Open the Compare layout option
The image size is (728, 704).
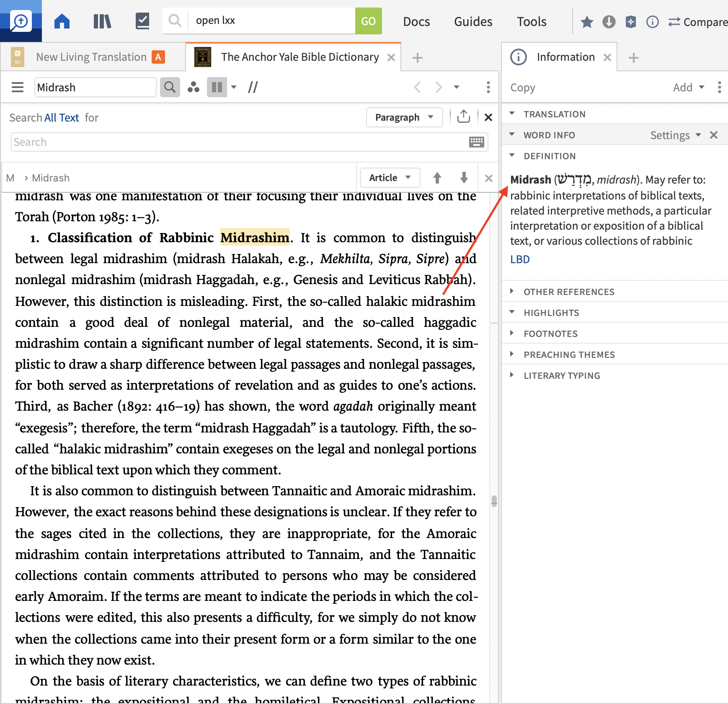[698, 22]
